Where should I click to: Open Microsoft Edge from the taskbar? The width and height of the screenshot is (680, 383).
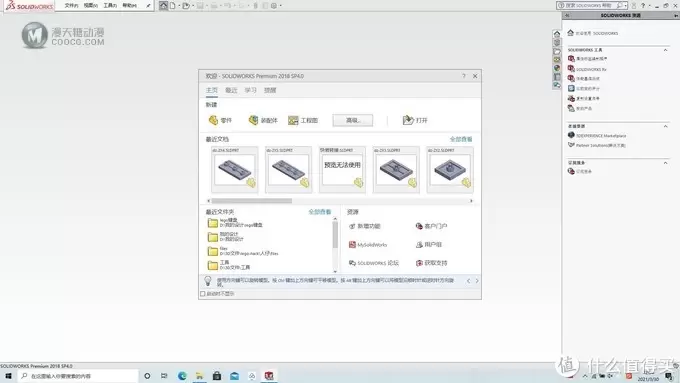point(182,376)
